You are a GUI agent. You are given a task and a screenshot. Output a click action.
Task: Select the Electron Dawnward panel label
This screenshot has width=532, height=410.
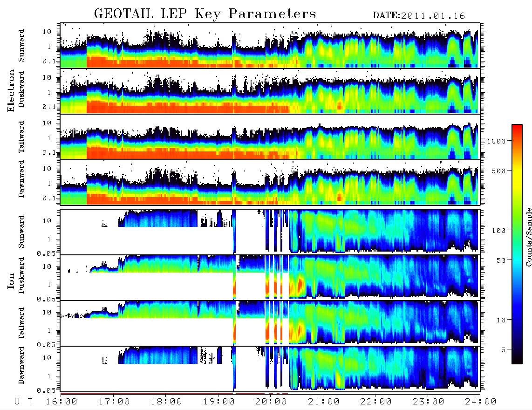pyautogui.click(x=21, y=179)
